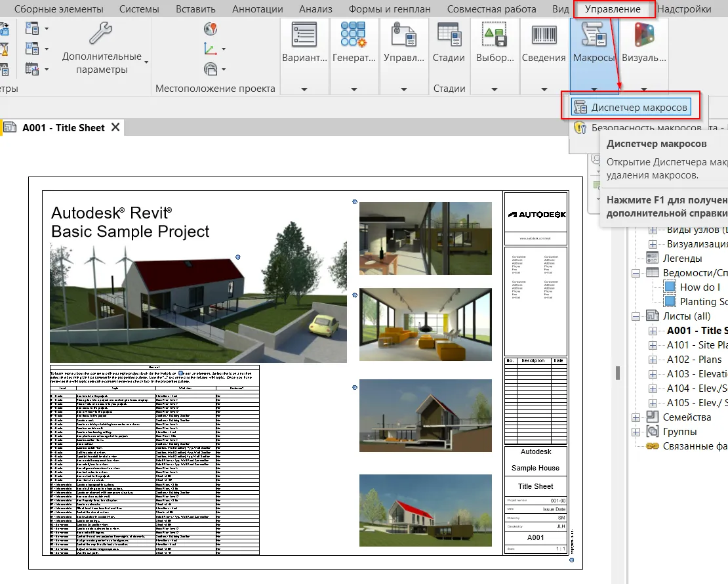Switch to the Системы ribbon tab
This screenshot has width=728, height=584.
click(x=139, y=9)
